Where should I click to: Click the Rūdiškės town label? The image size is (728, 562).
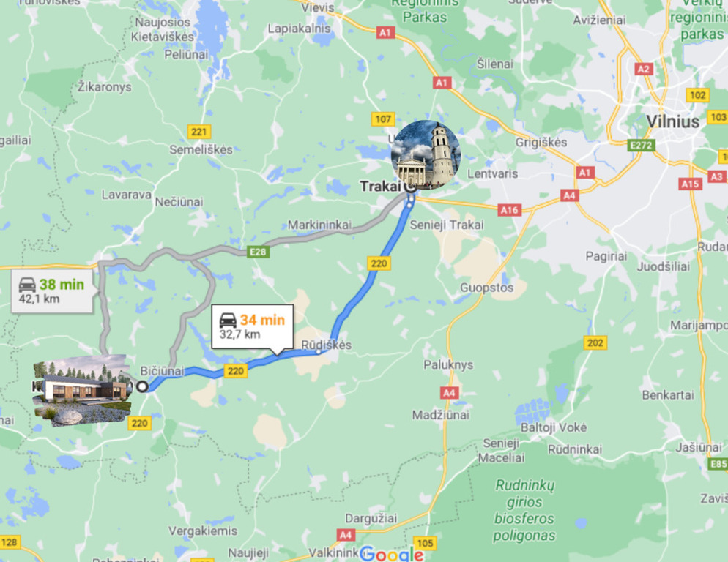coord(327,345)
